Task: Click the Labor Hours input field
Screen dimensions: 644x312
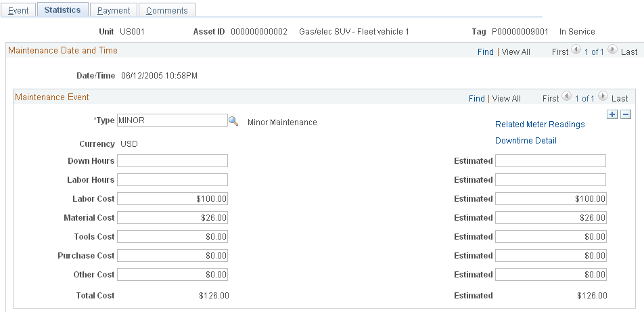Action: coord(172,179)
